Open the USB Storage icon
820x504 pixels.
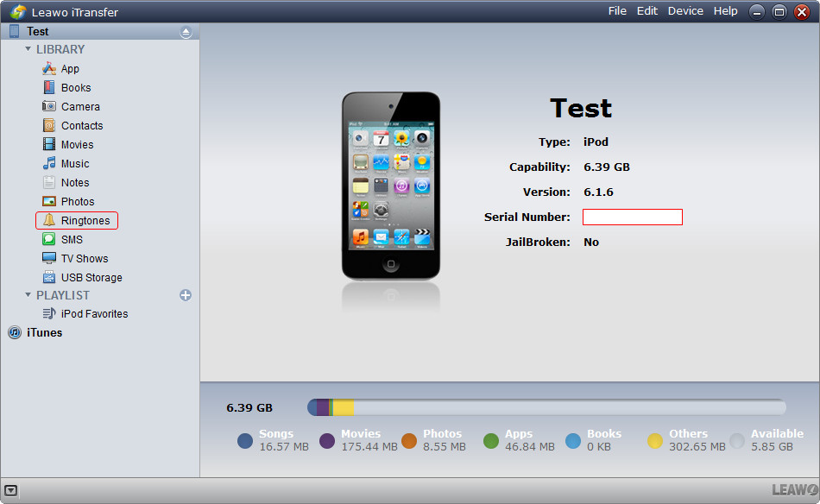[49, 277]
